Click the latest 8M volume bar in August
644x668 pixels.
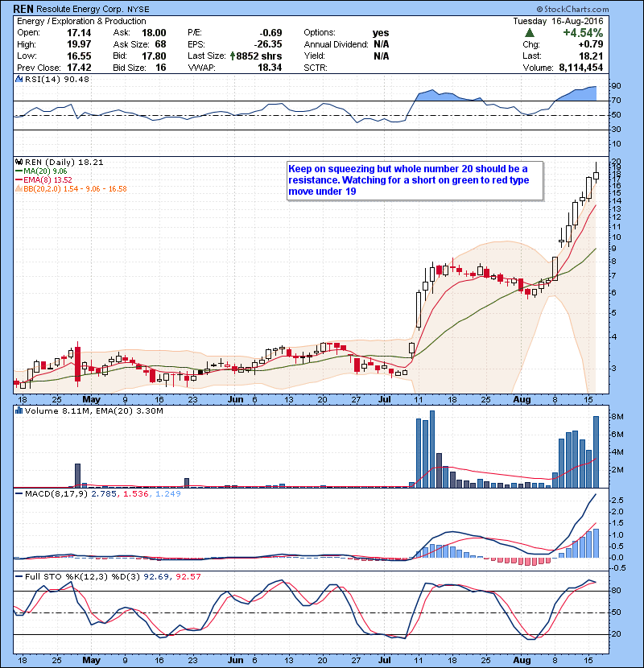point(596,452)
